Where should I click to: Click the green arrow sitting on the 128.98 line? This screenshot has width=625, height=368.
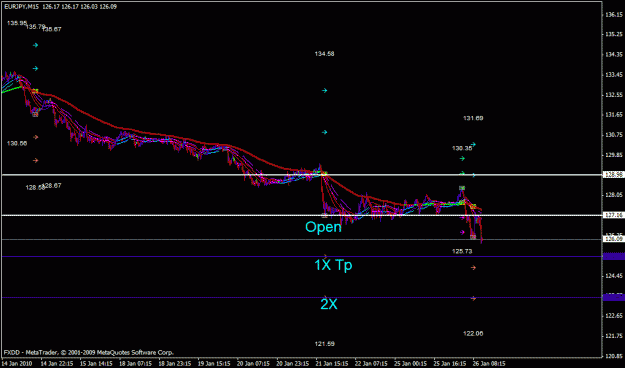[x=462, y=173]
